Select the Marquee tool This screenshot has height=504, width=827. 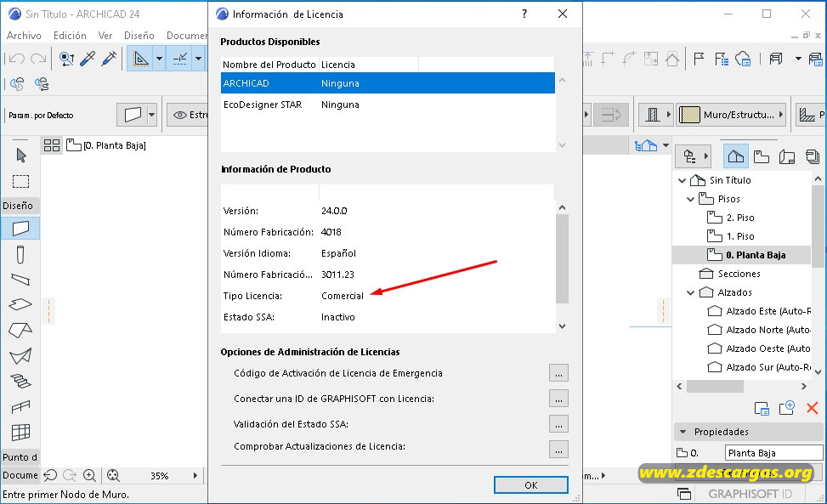click(x=20, y=181)
